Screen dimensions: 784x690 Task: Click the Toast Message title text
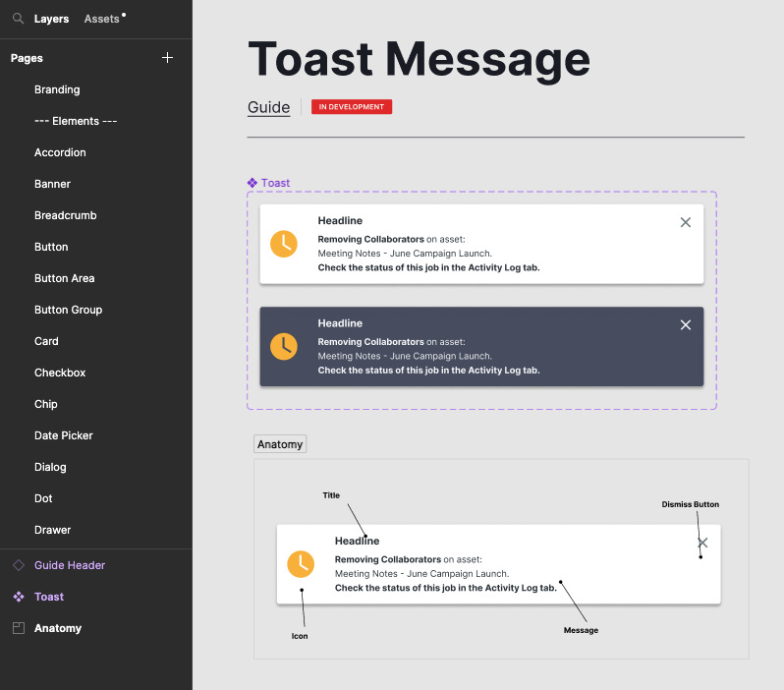click(x=419, y=59)
